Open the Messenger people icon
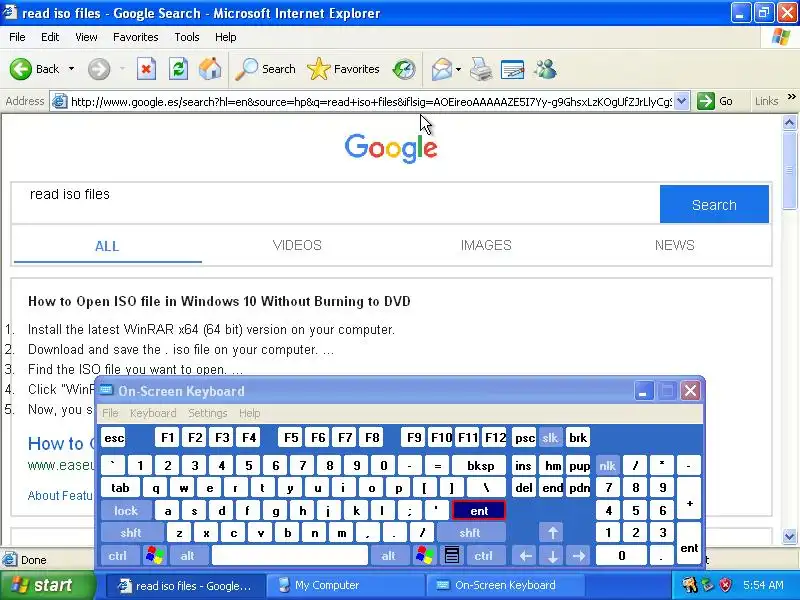Screen dimensions: 800x600 tap(545, 69)
